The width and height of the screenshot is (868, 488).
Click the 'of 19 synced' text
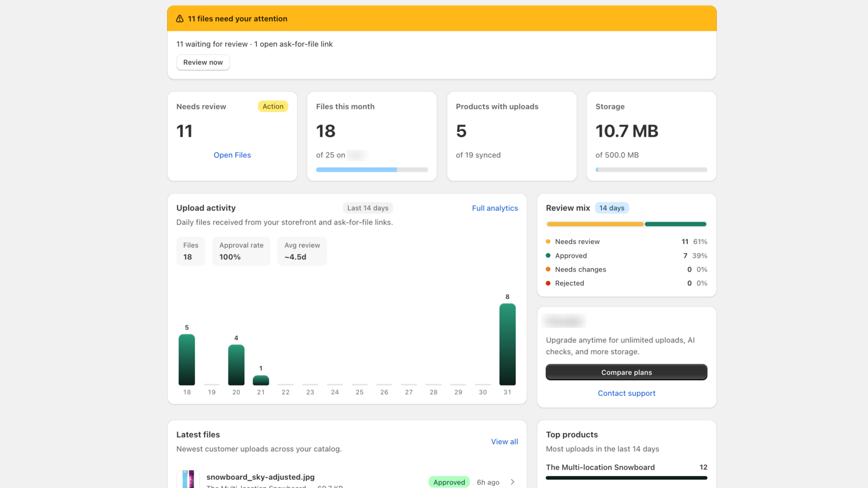click(x=478, y=155)
